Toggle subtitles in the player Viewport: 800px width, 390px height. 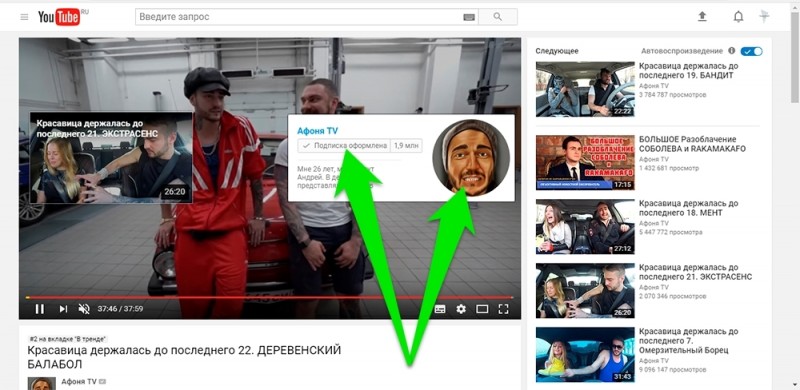[440, 309]
